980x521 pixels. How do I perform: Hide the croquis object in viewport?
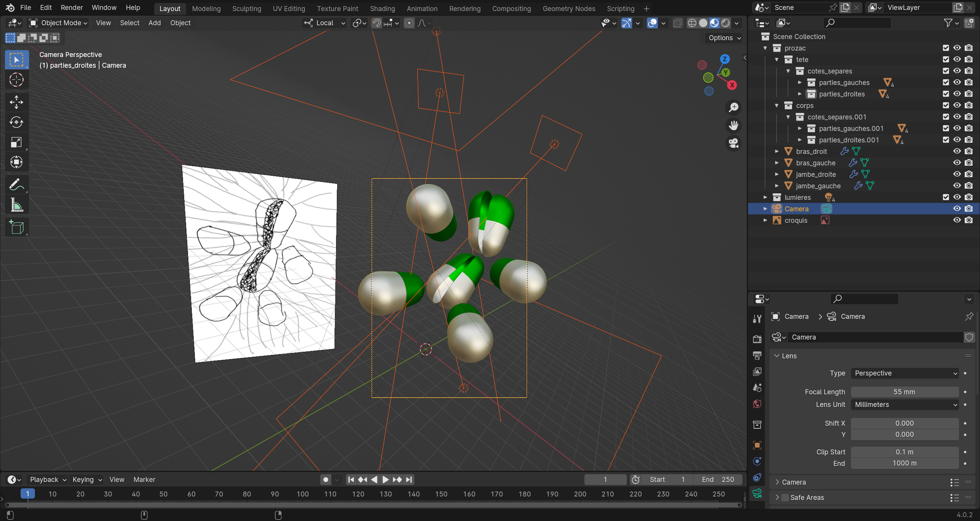coord(957,220)
